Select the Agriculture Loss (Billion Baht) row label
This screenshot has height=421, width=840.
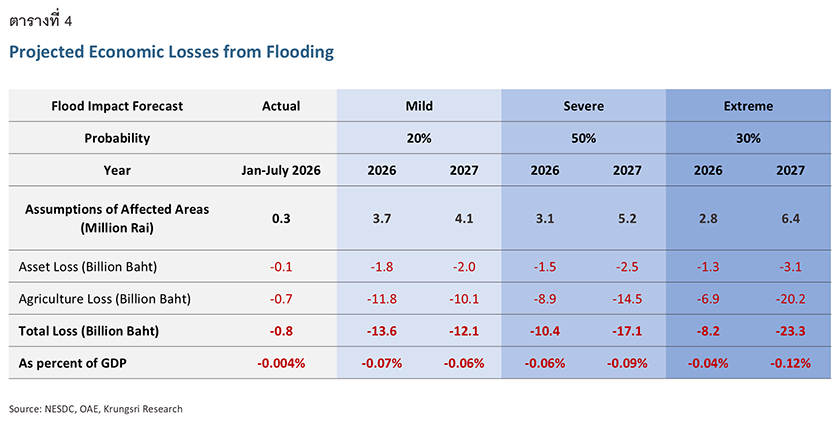[x=104, y=299]
